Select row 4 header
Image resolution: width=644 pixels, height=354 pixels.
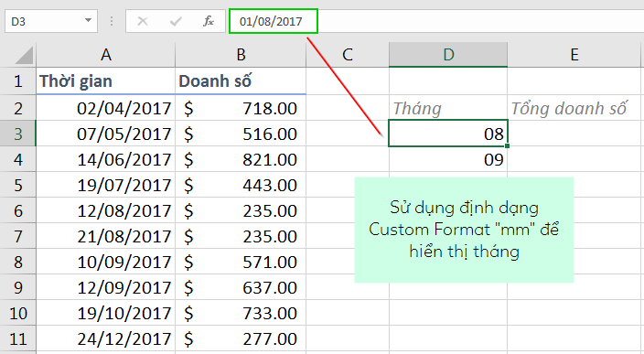tap(18, 159)
